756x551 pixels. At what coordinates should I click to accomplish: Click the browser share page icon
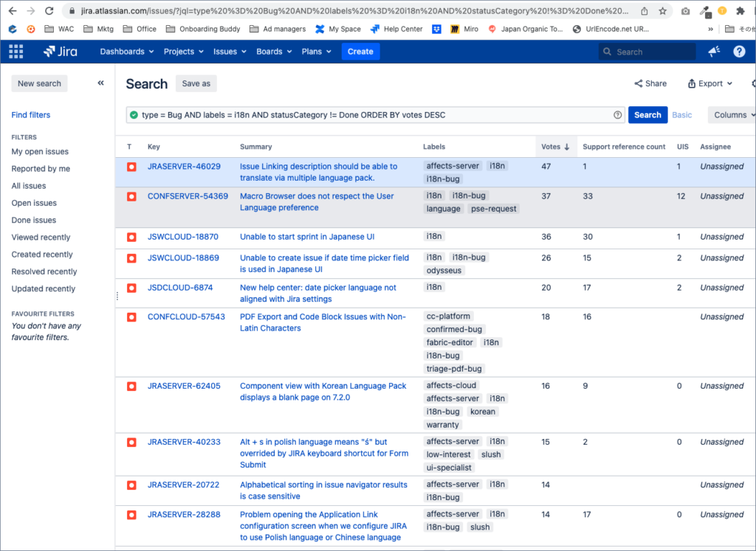click(645, 10)
